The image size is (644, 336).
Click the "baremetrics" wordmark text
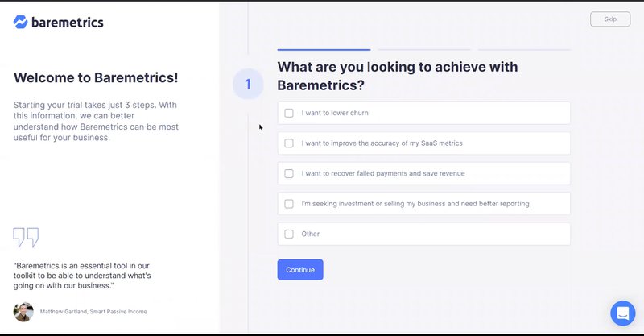click(68, 23)
